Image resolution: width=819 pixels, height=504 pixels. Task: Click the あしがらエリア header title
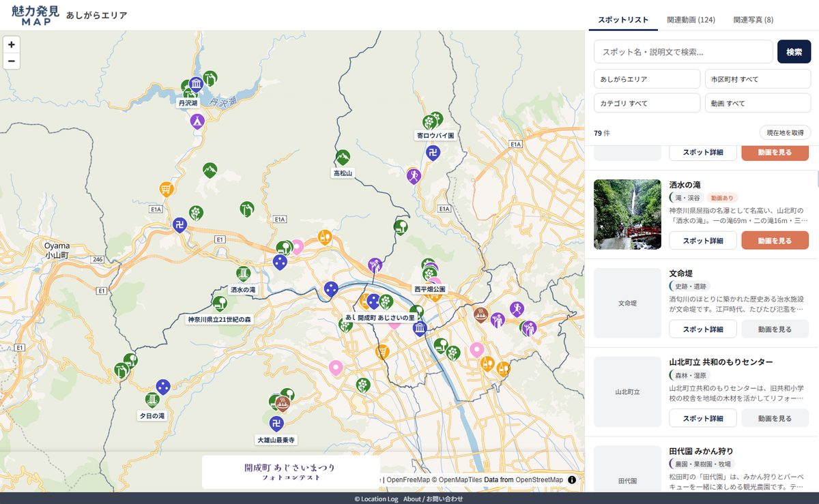(x=97, y=15)
